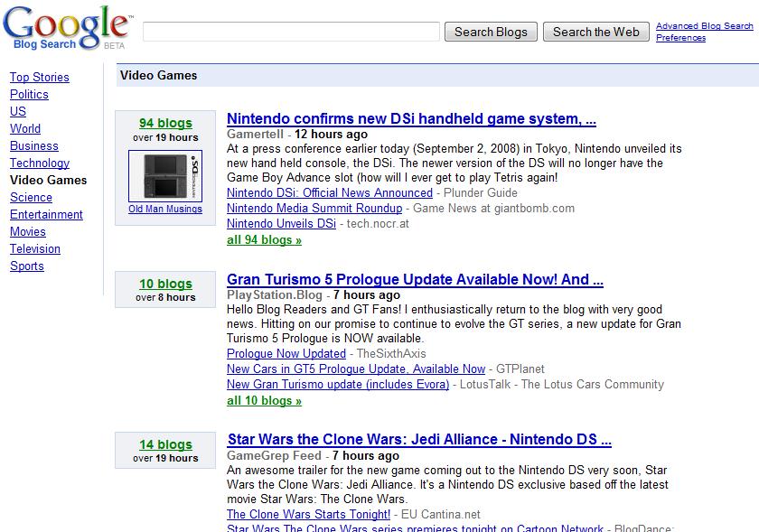
Task: Select the Top Stories category
Action: (40, 77)
